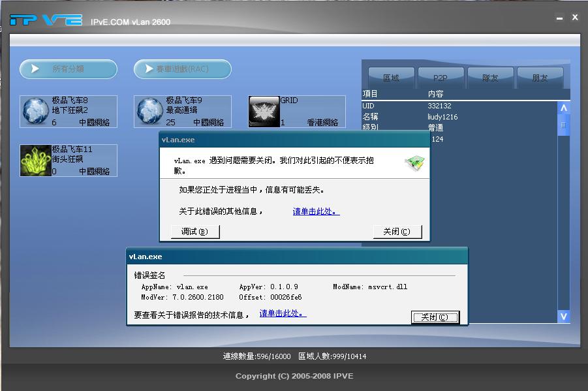Screen dimensions: 588x391
Task: Select the GRID game emblem icon
Action: point(264,112)
